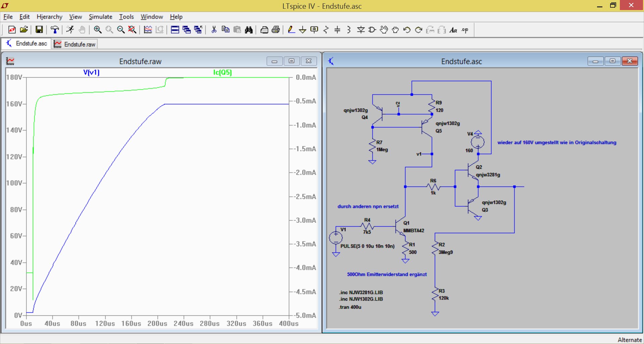Image resolution: width=644 pixels, height=344 pixels.
Task: Click the .inc NJW1302G.LIB directive
Action: tap(361, 299)
